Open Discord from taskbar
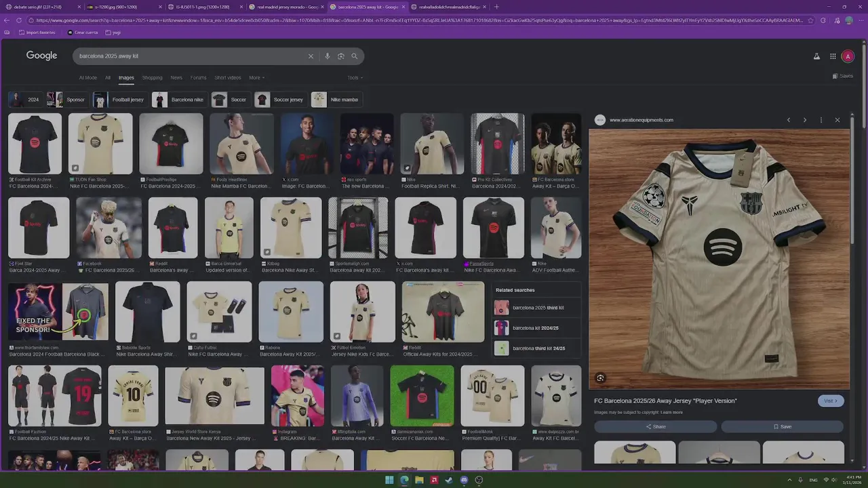Viewport: 868px width, 488px height. (464, 480)
